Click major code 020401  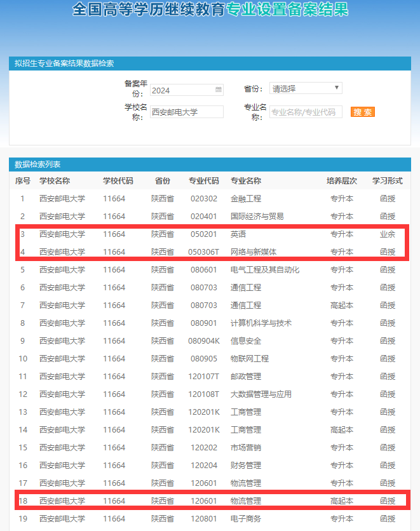[x=204, y=217]
